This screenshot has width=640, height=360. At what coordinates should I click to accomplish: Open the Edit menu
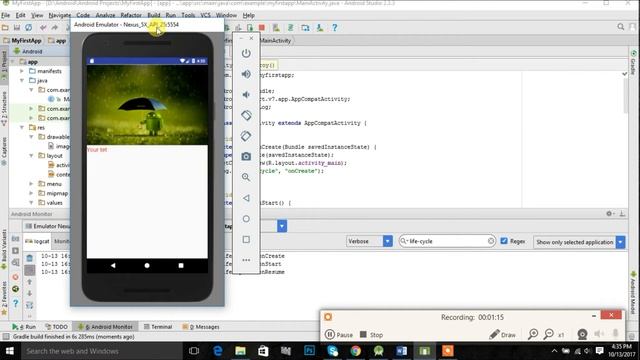[20, 15]
